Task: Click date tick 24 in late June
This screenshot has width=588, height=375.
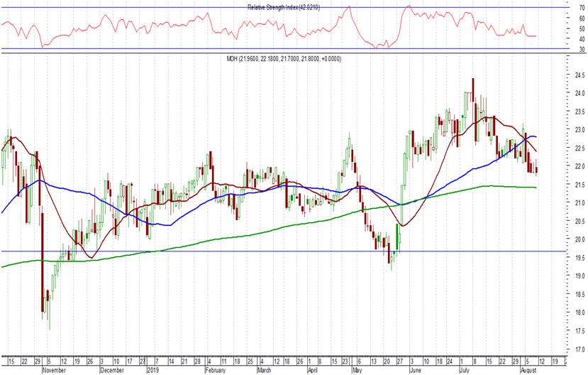Action: [x=450, y=362]
